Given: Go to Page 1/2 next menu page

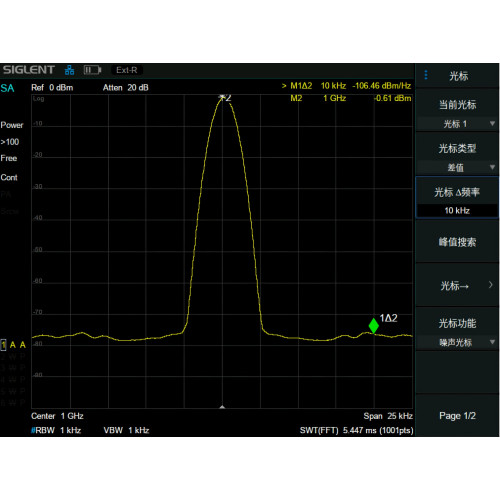Looking at the screenshot, I should coord(457,416).
